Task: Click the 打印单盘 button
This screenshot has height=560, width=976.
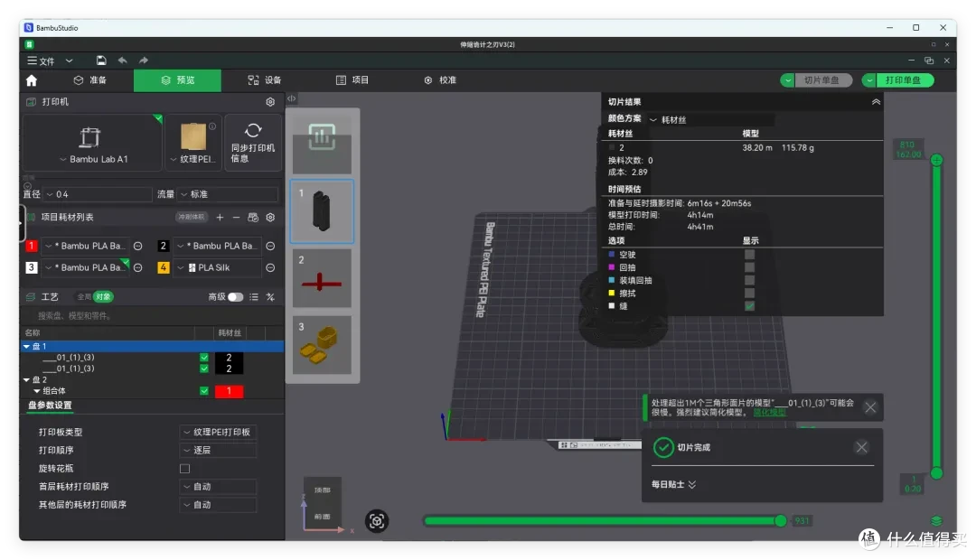Action: pos(904,80)
